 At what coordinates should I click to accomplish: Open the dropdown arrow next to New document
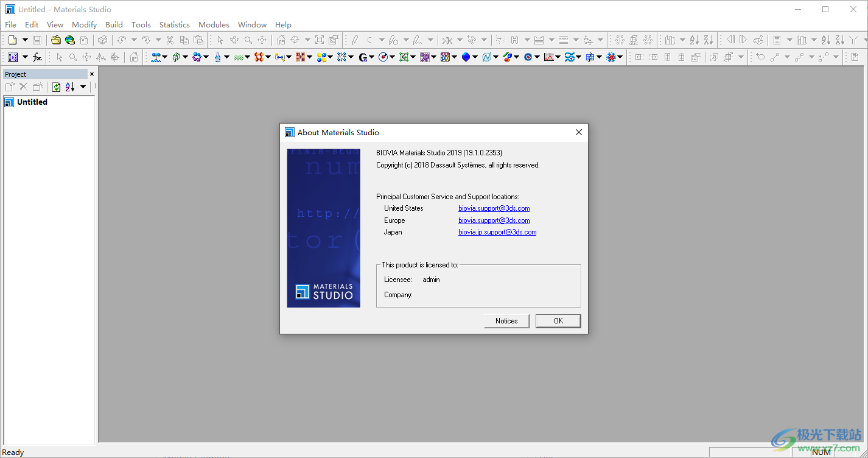click(25, 40)
